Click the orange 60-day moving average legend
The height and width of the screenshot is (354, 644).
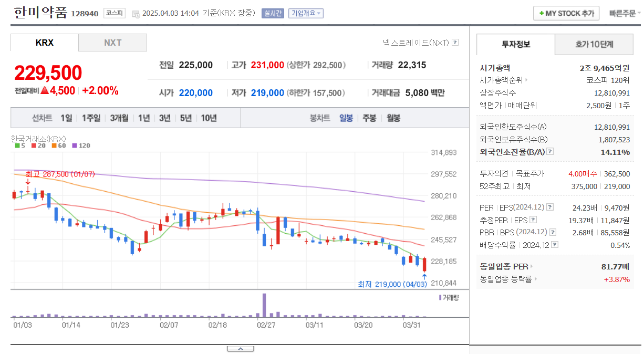[x=59, y=145]
